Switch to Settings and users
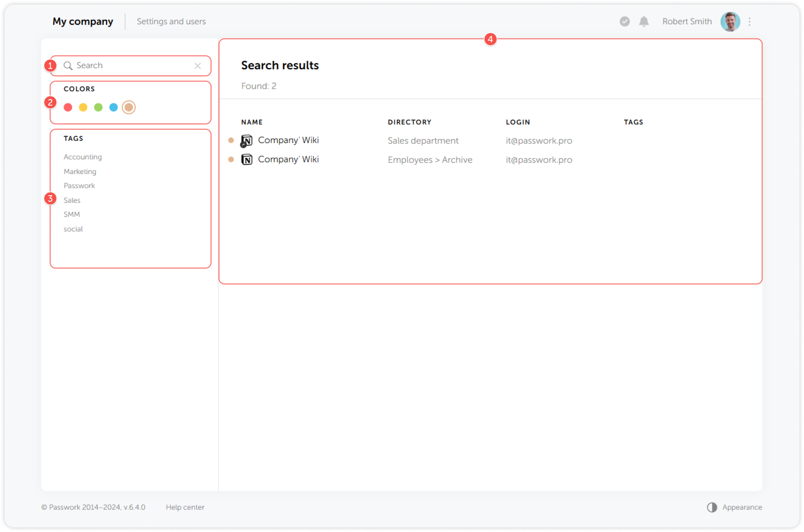The image size is (804, 532). 171,22
